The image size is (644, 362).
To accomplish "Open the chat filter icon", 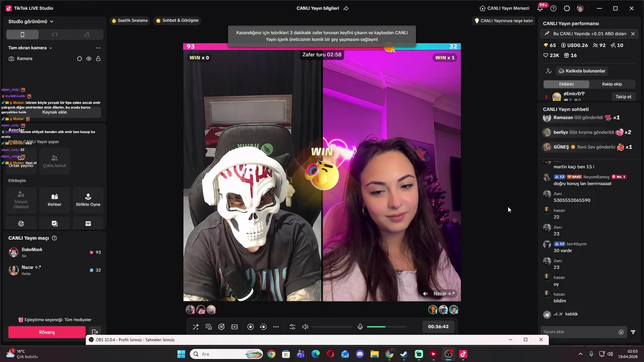I will (633, 332).
